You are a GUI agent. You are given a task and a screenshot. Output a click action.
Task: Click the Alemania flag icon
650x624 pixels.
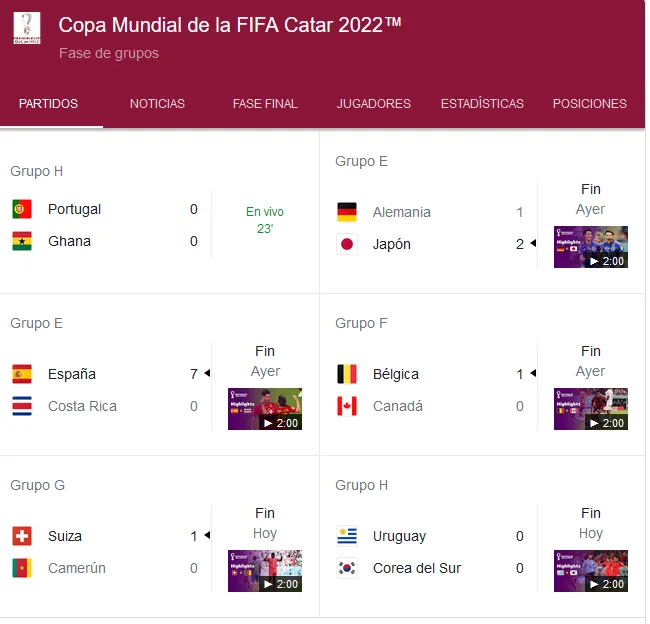pos(348,213)
